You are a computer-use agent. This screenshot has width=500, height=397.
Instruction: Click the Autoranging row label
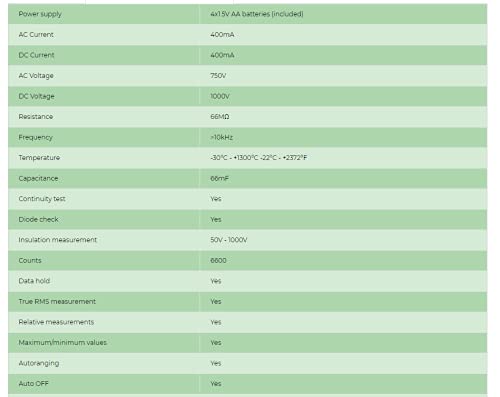tap(39, 363)
